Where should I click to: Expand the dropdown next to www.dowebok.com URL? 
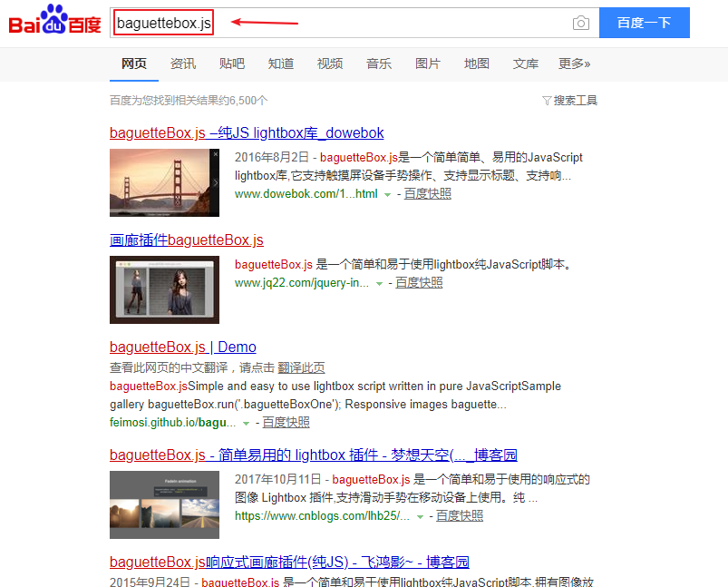point(388,192)
